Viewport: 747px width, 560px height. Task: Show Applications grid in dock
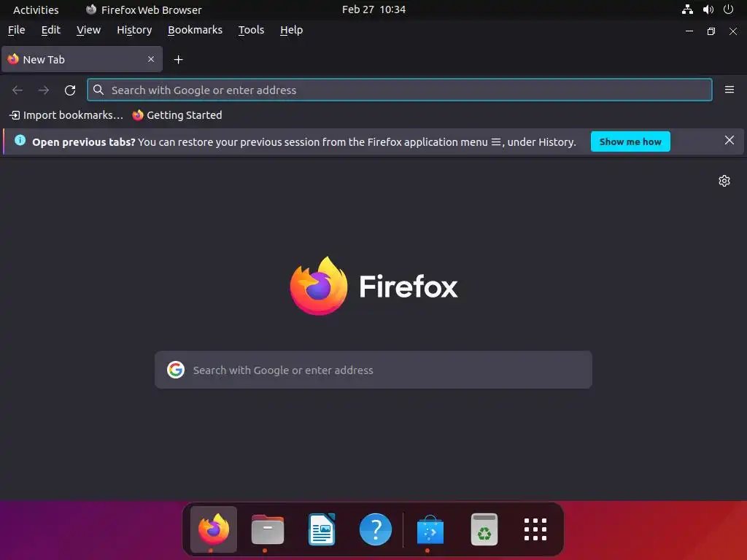click(535, 529)
